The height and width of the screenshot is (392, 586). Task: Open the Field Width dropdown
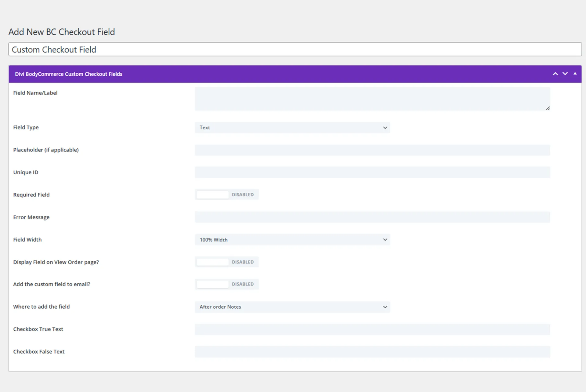click(x=292, y=240)
